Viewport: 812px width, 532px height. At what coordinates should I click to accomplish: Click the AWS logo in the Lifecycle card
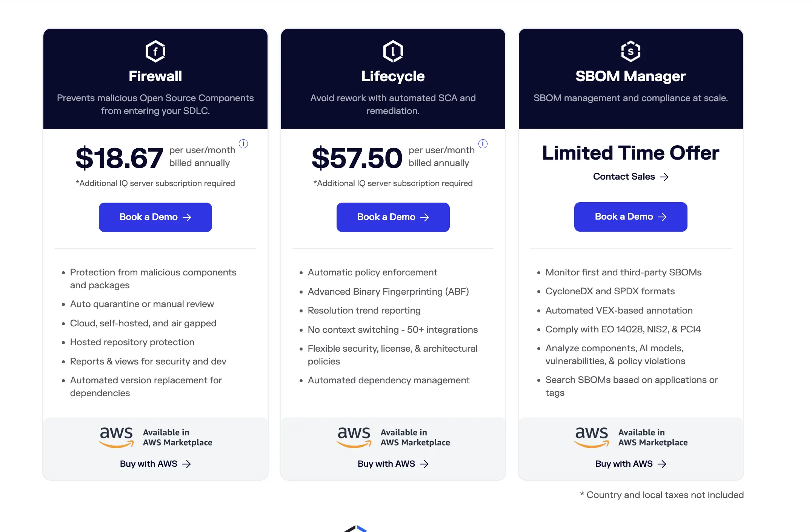354,437
